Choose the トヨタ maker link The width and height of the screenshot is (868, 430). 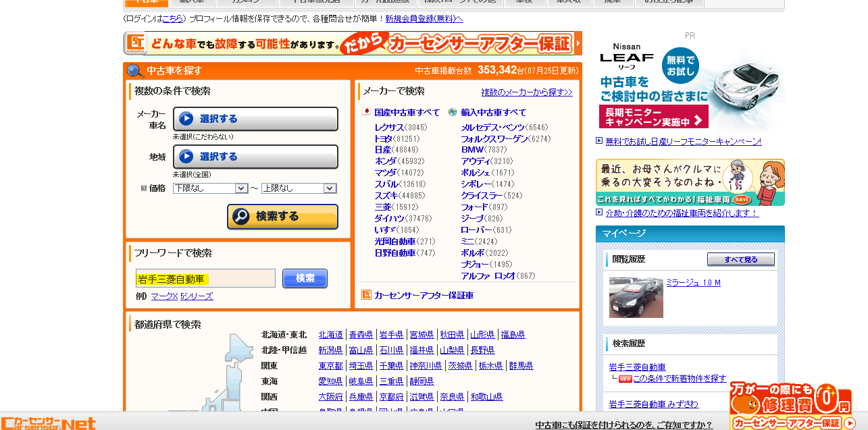[x=383, y=138]
